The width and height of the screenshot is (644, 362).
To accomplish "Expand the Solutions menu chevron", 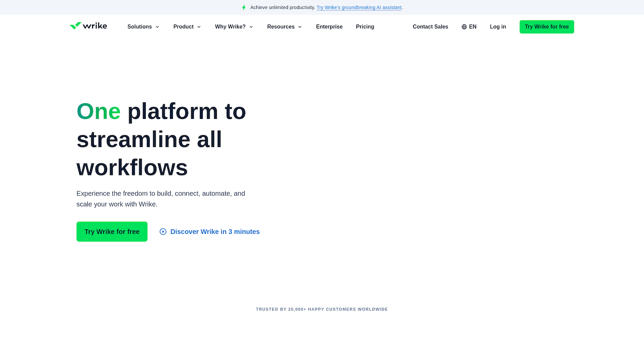I will coord(157,27).
